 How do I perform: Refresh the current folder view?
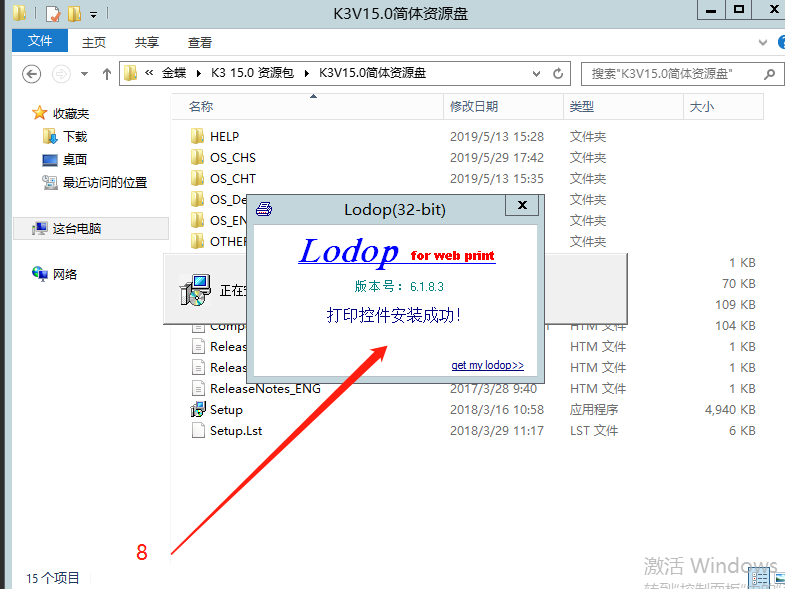(558, 74)
